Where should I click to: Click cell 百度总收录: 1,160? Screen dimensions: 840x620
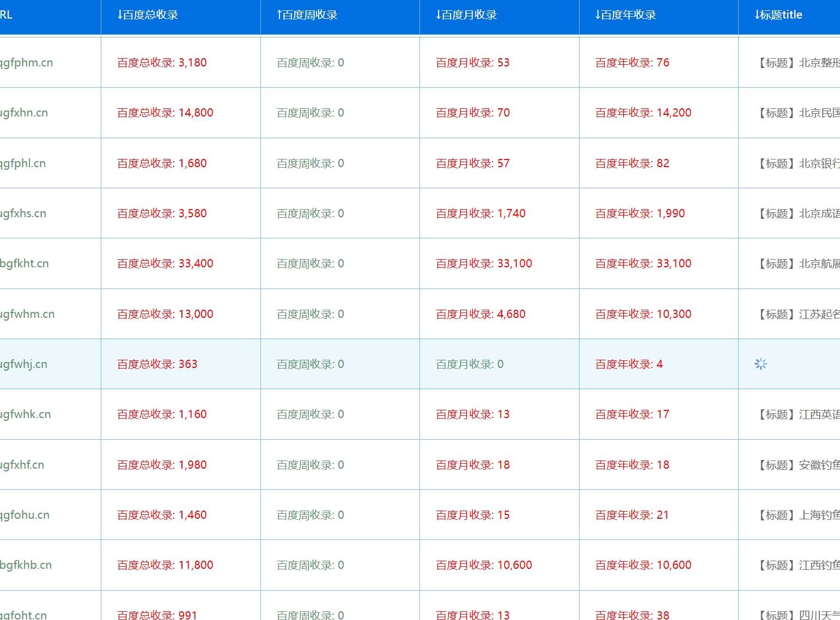162,414
